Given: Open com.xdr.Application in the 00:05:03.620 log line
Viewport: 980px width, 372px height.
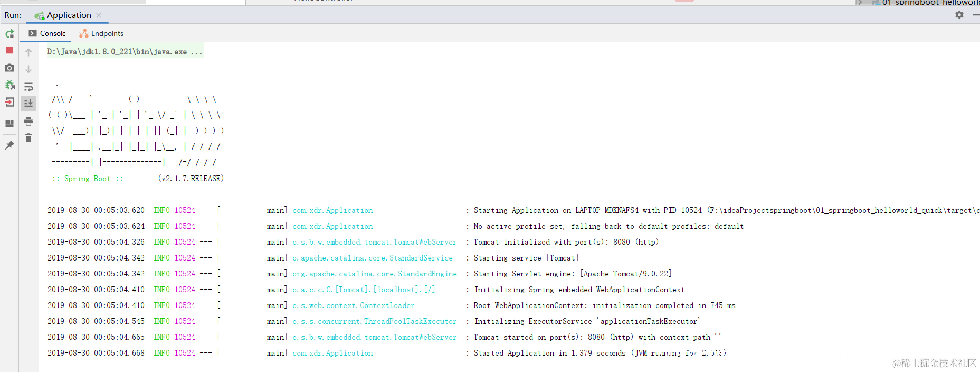Looking at the screenshot, I should (x=332, y=210).
